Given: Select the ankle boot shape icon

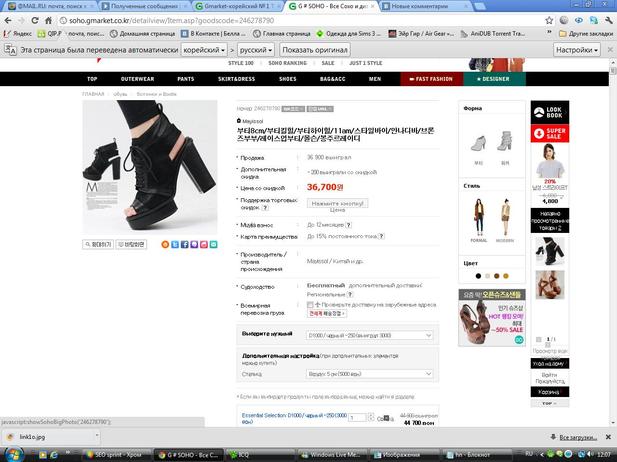Looking at the screenshot, I should (x=478, y=144).
